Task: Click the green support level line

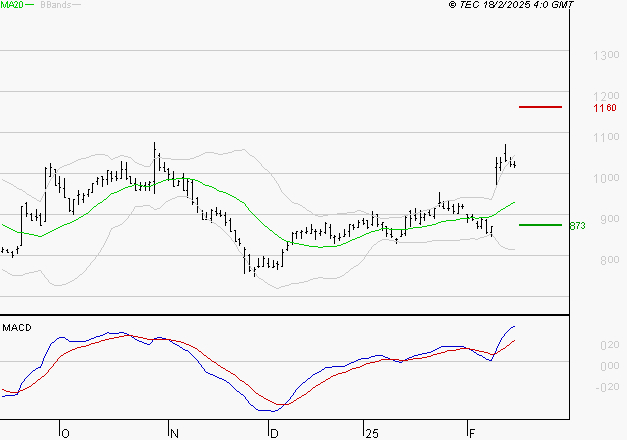Action: (540, 225)
